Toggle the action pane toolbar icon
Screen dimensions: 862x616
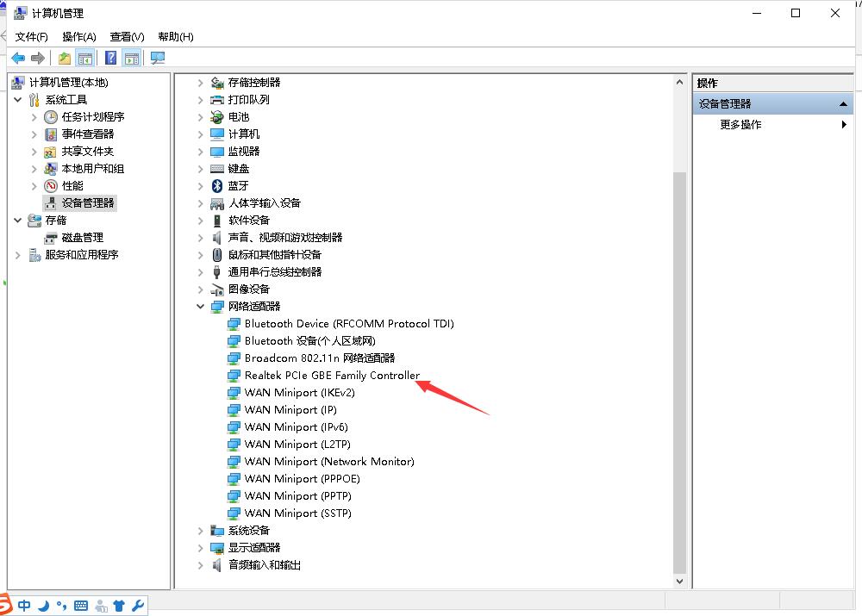coord(132,58)
